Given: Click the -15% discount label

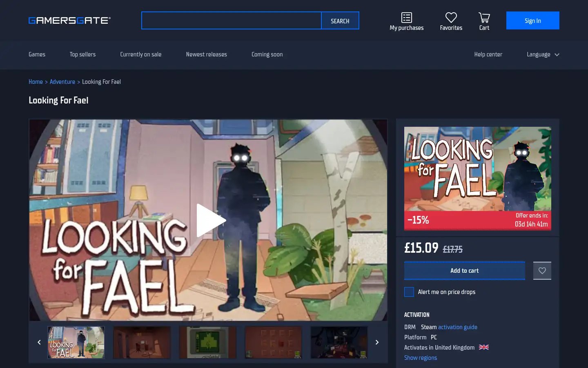Looking at the screenshot, I should click(418, 220).
